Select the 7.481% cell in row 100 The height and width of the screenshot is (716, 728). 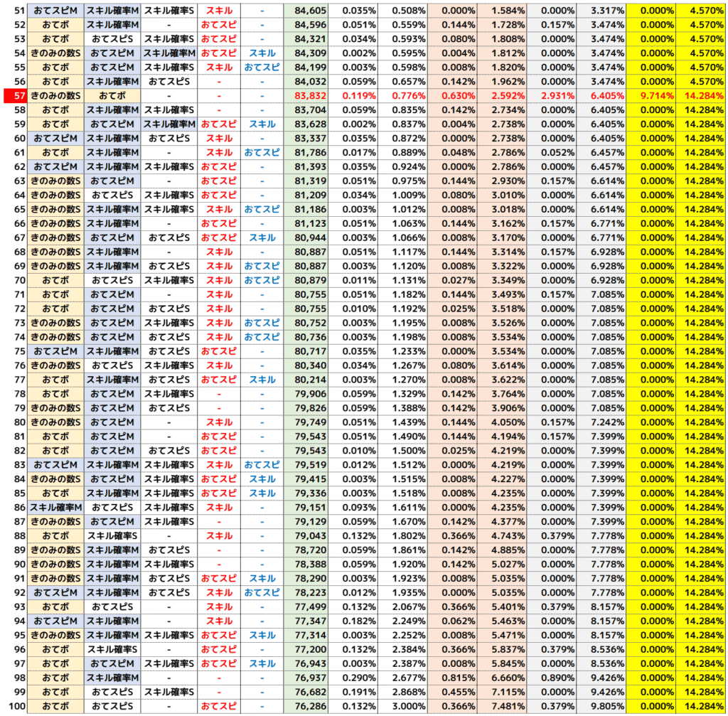(x=503, y=706)
